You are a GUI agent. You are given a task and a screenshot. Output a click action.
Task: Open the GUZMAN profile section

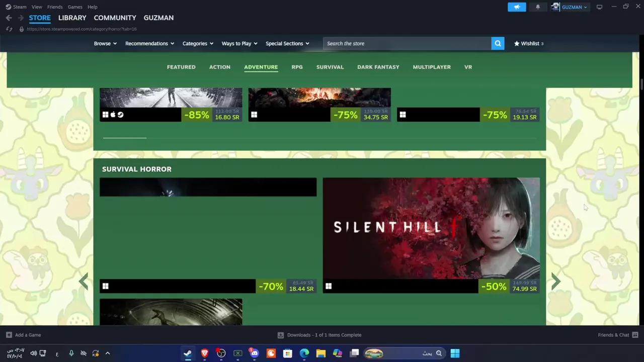pyautogui.click(x=158, y=18)
